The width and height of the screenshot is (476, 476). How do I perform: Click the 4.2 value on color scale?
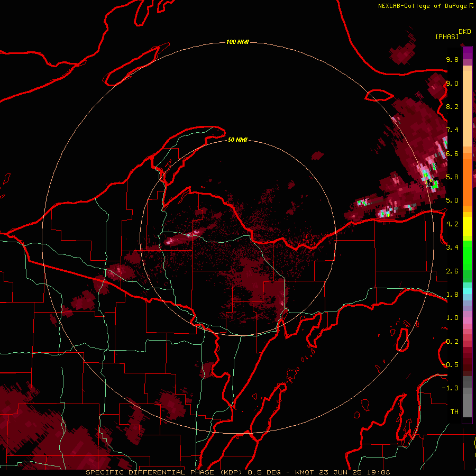coord(452,224)
